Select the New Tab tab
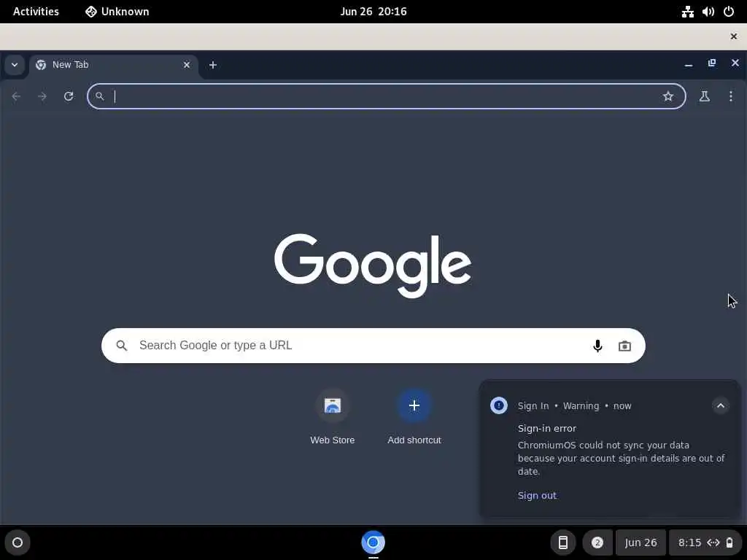747x560 pixels. click(113, 65)
